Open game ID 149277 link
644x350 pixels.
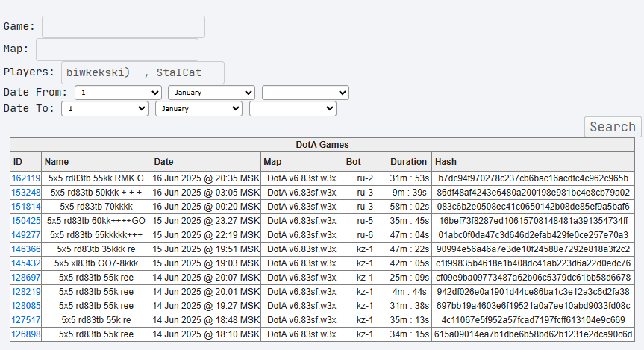[26, 235]
